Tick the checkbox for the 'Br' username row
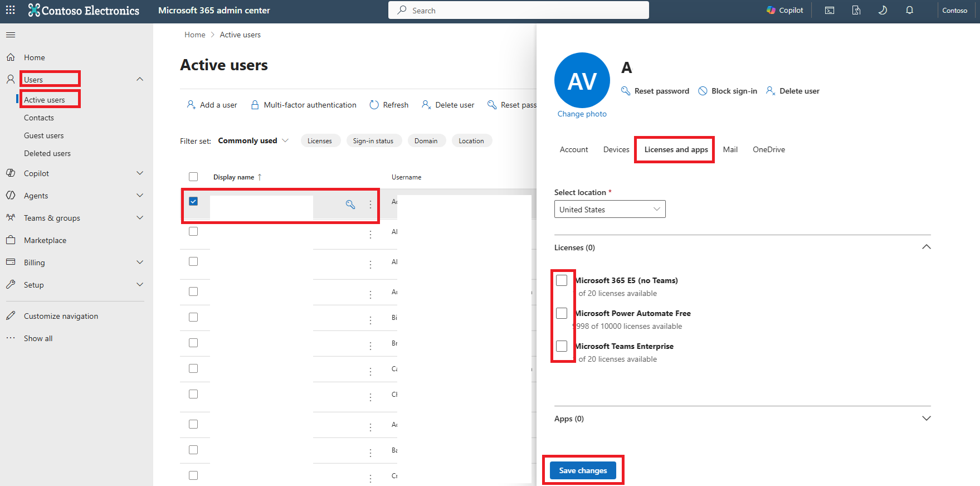Screen dimensions: 980x486 click(x=193, y=343)
